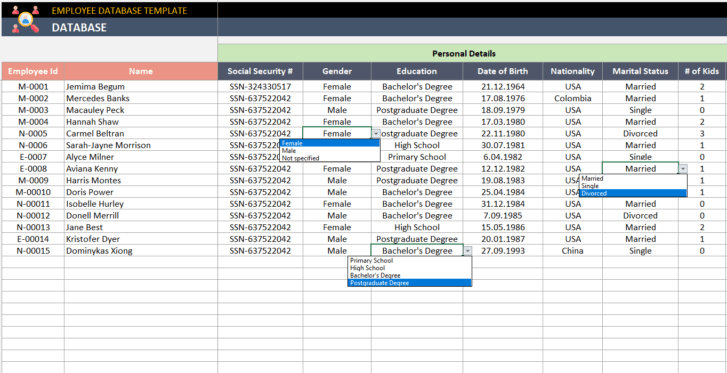The image size is (727, 373).
Task: Select education High School for Jane Best
Action: [417, 227]
